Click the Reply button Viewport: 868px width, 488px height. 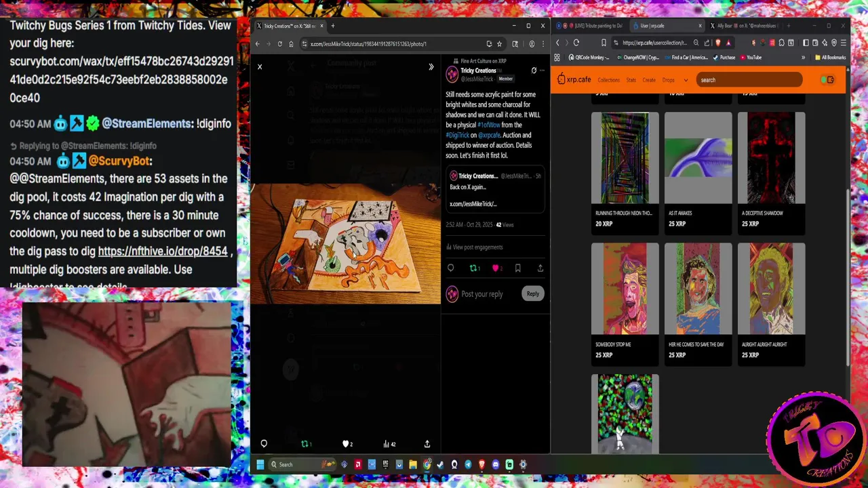click(x=533, y=293)
